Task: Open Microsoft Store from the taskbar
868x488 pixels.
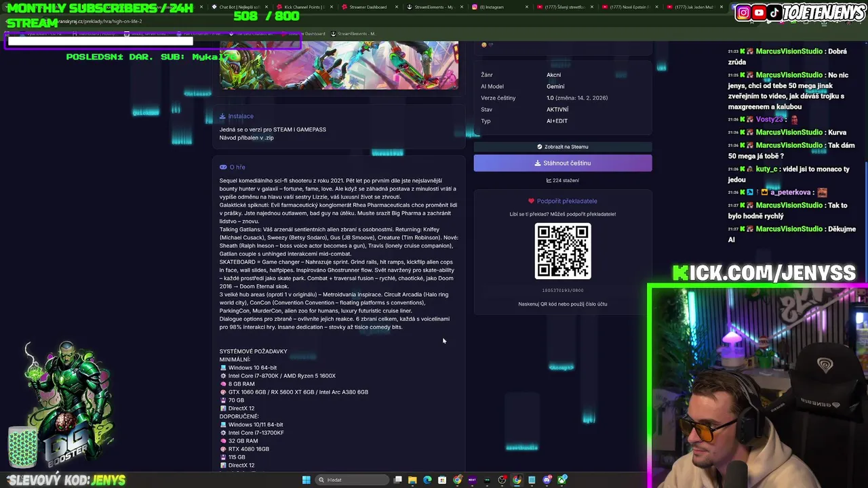Action: point(442,480)
